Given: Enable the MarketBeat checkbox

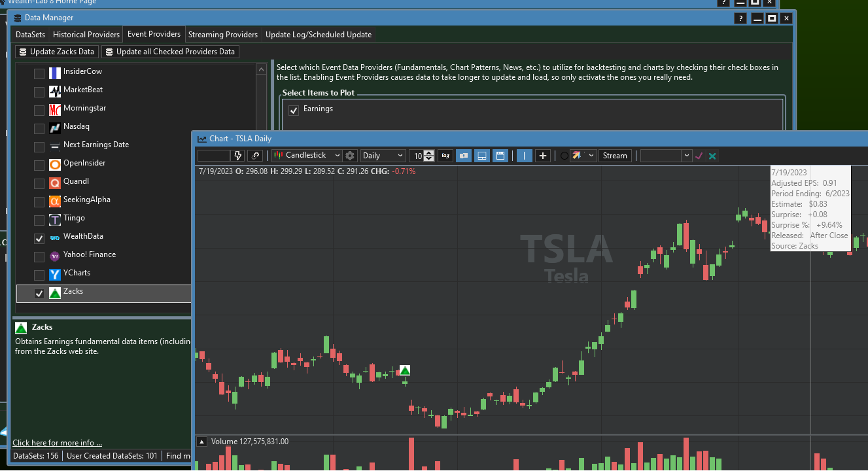Looking at the screenshot, I should click(x=39, y=92).
